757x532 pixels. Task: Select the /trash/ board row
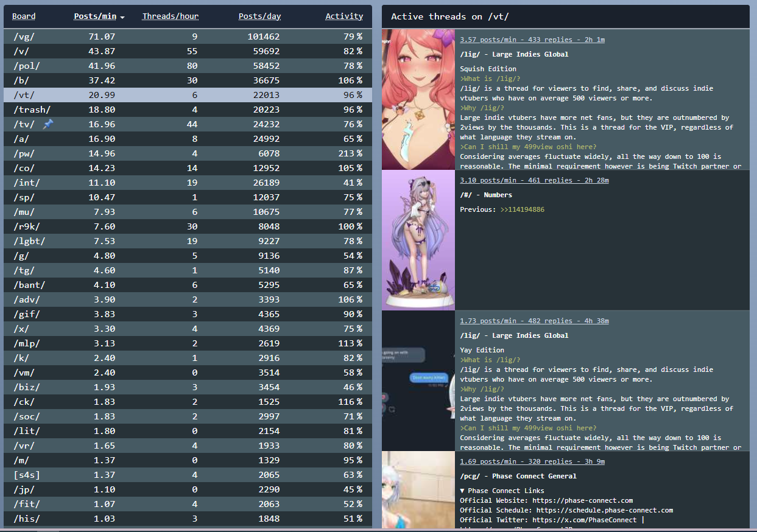(188, 110)
